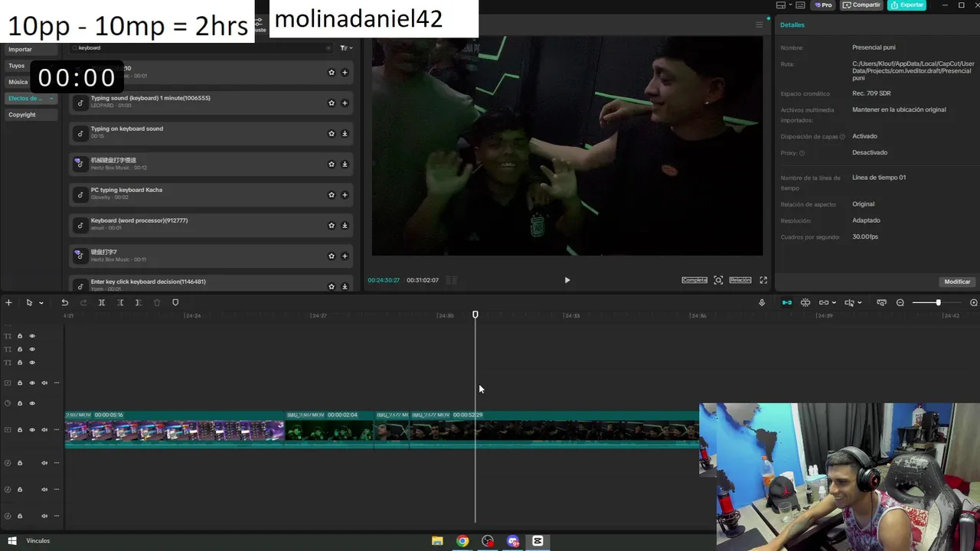Toggle visibility of first text track
The width and height of the screenshot is (980, 551).
coord(32,336)
